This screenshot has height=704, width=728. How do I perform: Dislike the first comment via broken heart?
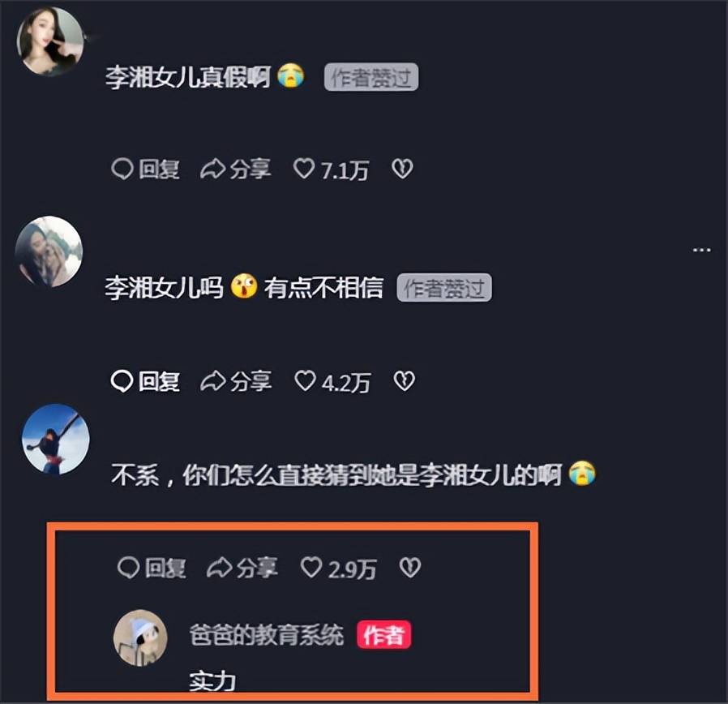click(402, 169)
